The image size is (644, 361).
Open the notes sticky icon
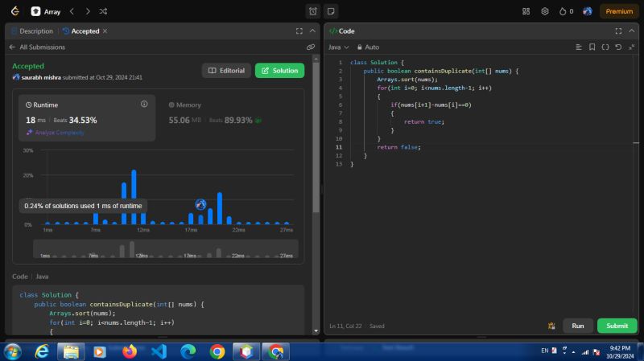coord(331,11)
